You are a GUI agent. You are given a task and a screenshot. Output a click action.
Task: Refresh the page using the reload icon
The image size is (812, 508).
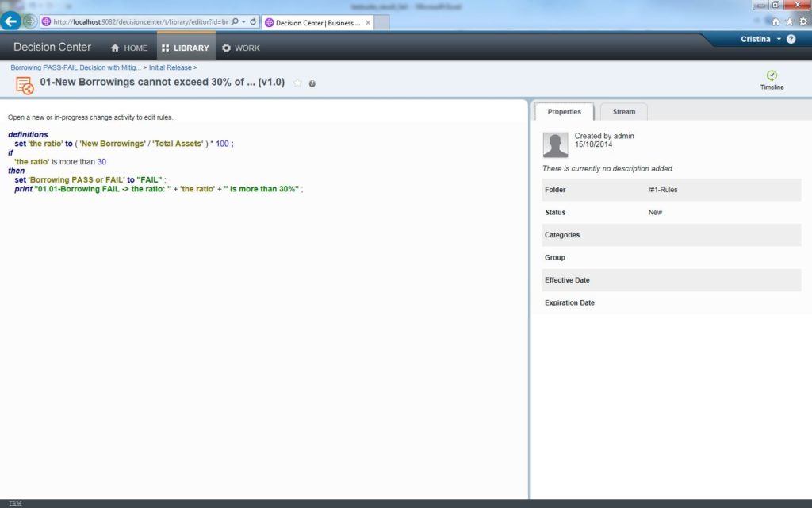(x=253, y=22)
